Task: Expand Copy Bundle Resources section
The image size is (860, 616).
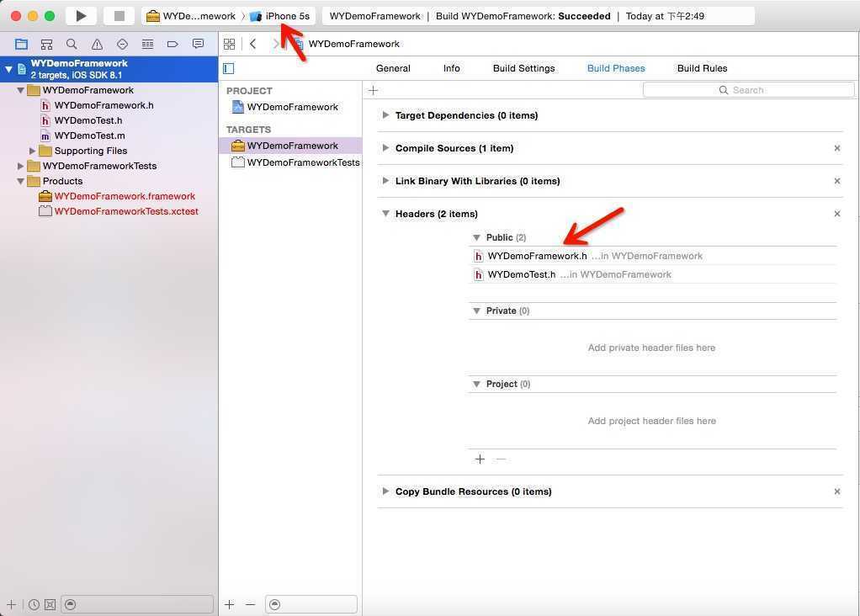Action: click(x=385, y=491)
